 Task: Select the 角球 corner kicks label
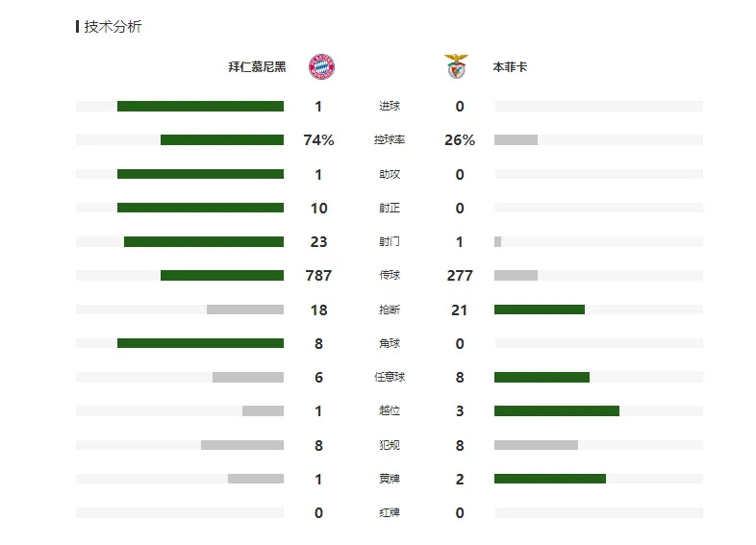[390, 343]
